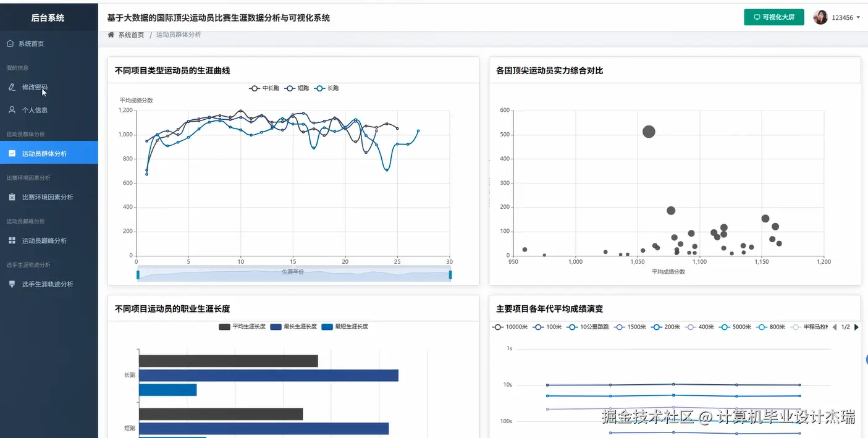Click the grid icon for 运动员巅峰分析
The height and width of the screenshot is (438, 868).
tap(12, 240)
